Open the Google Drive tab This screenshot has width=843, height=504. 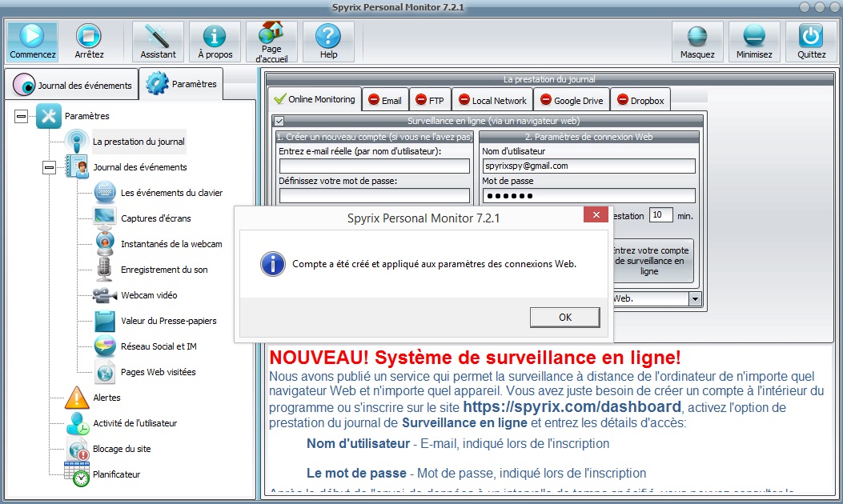[572, 100]
